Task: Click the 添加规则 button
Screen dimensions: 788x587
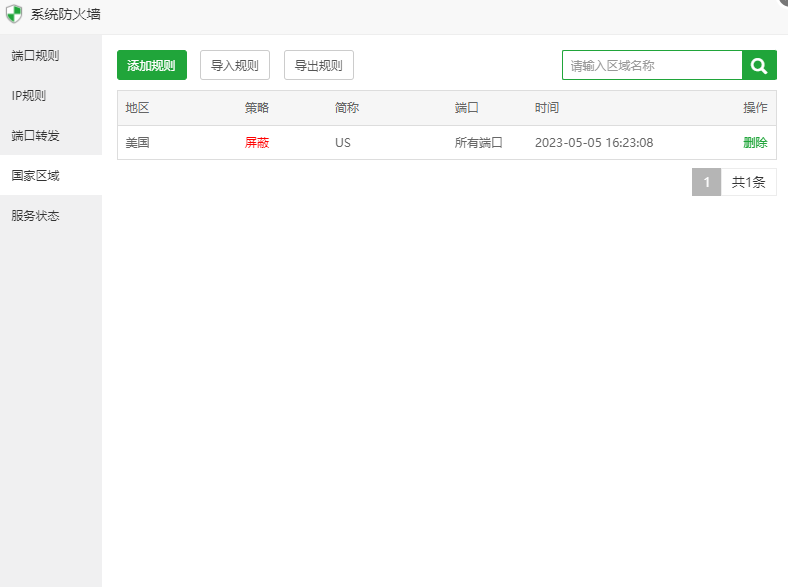Action: click(x=152, y=65)
